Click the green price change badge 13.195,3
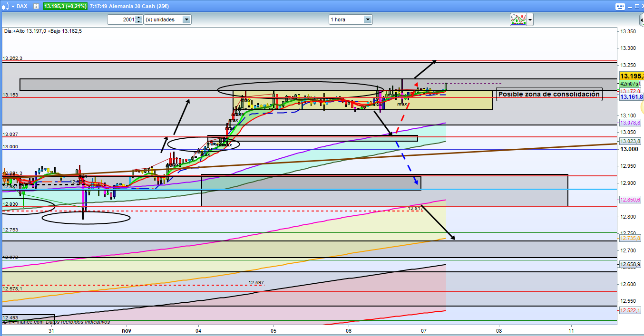 pos(65,6)
